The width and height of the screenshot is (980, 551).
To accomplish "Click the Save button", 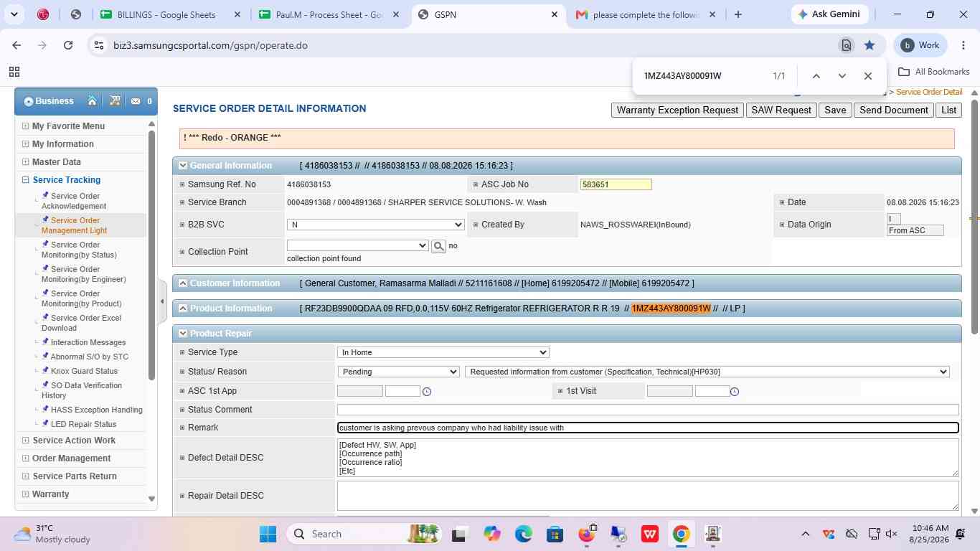I will click(x=835, y=110).
